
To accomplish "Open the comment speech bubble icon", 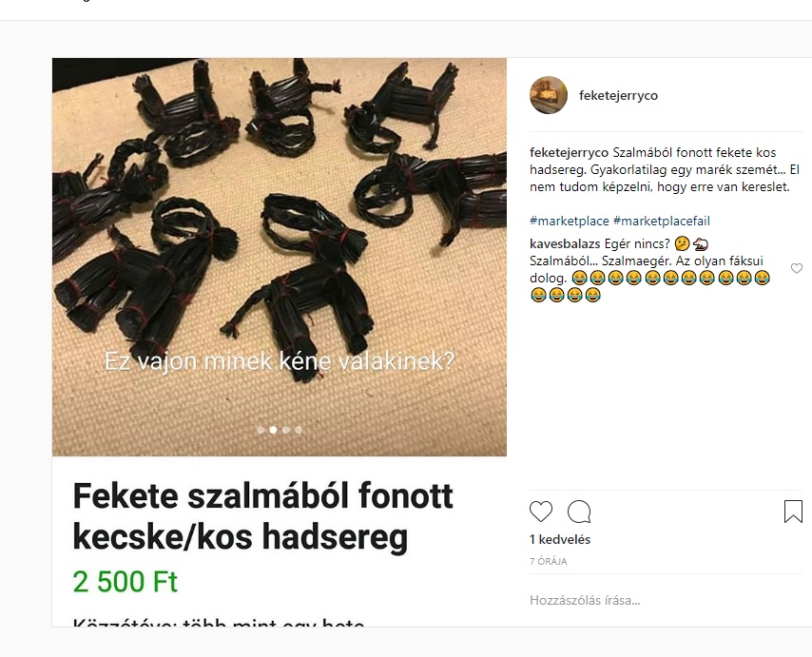I will pyautogui.click(x=579, y=512).
